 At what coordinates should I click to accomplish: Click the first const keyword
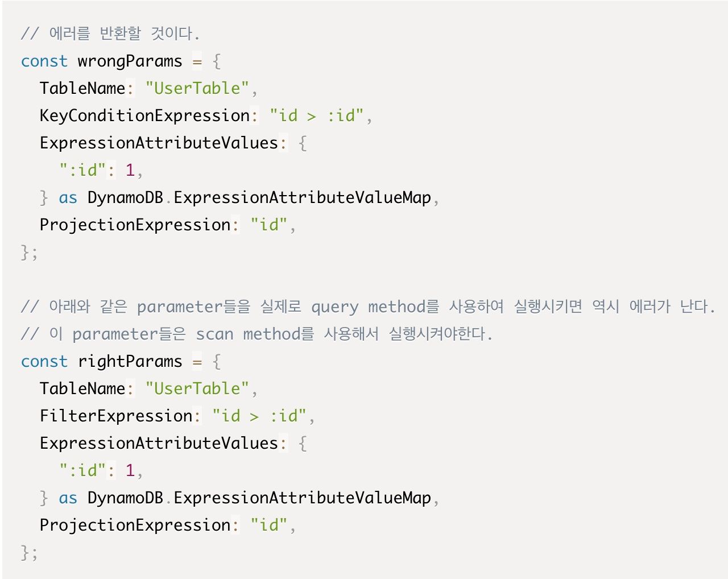point(44,61)
